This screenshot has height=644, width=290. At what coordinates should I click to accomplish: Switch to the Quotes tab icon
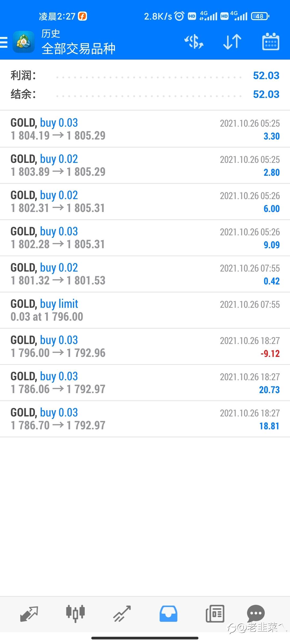(x=29, y=614)
